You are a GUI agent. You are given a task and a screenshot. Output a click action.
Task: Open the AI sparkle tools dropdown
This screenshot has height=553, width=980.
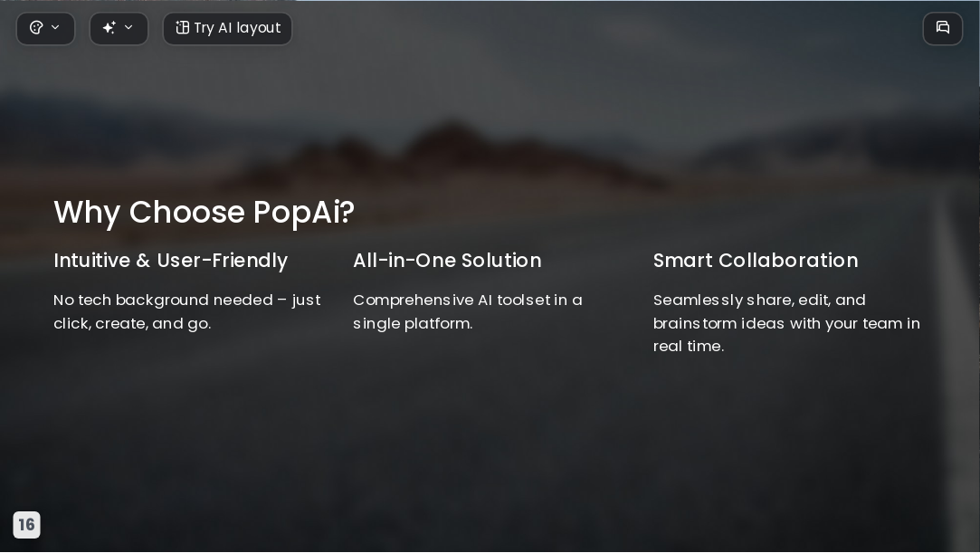[x=119, y=28]
